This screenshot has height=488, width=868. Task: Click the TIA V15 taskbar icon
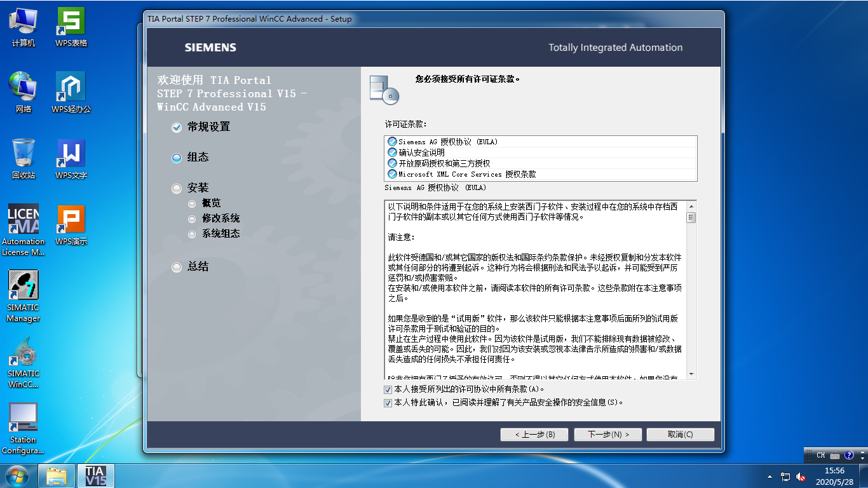(94, 475)
